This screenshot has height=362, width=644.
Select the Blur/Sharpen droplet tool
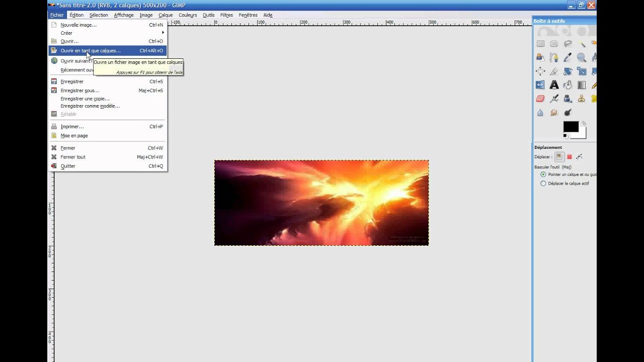[540, 113]
